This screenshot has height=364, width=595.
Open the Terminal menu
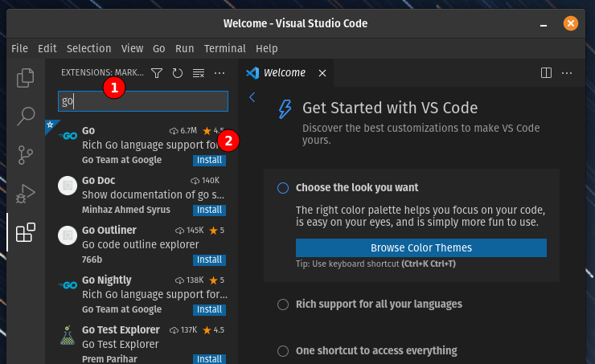[x=224, y=48]
